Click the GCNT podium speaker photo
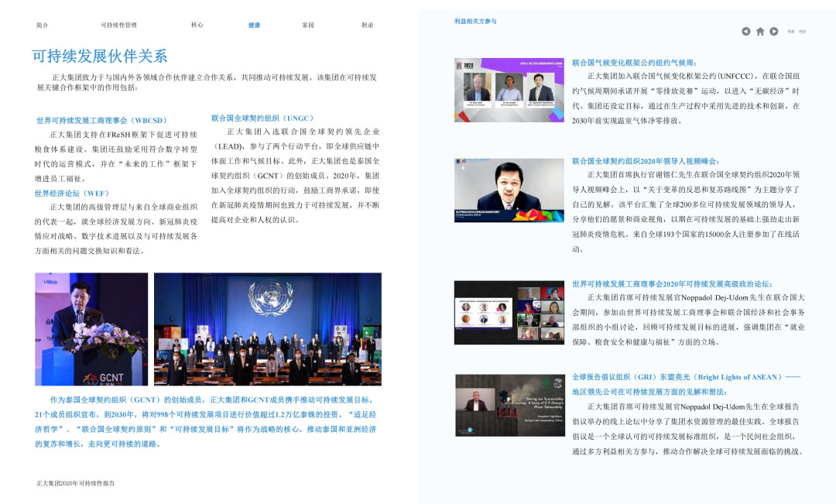The height and width of the screenshot is (504, 836). tap(91, 329)
